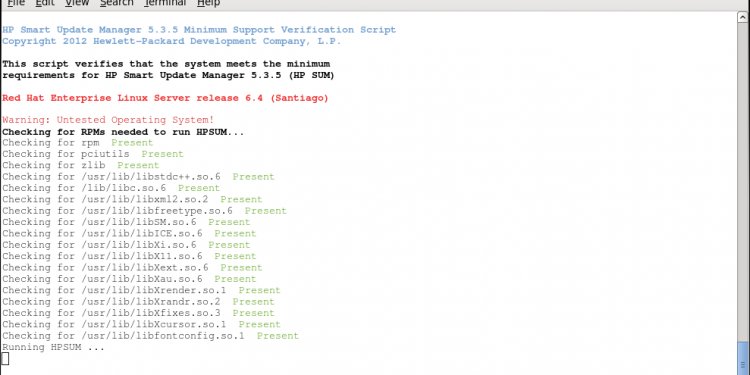Click the libSM.so.6 check line

pos(126,222)
